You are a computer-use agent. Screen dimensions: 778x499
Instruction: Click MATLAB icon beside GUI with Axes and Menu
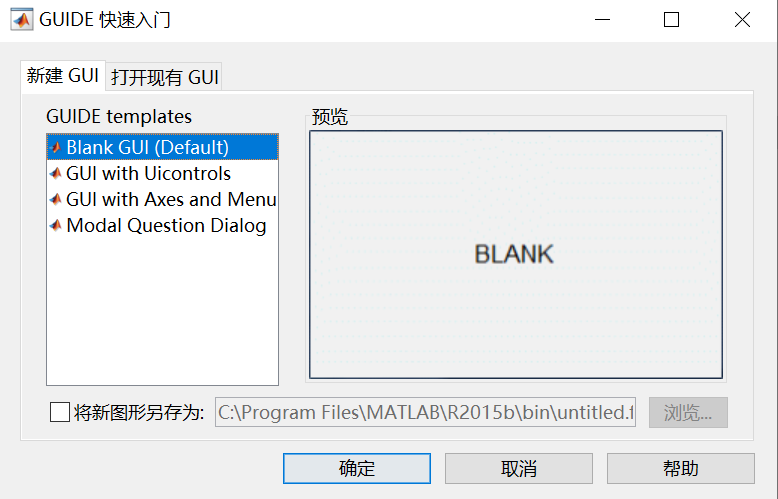click(56, 199)
